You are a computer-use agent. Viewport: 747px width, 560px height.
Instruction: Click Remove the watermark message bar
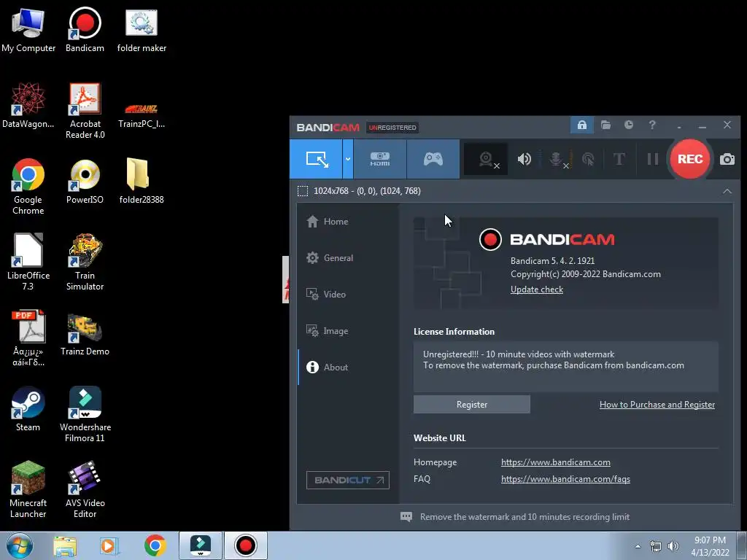(x=515, y=517)
